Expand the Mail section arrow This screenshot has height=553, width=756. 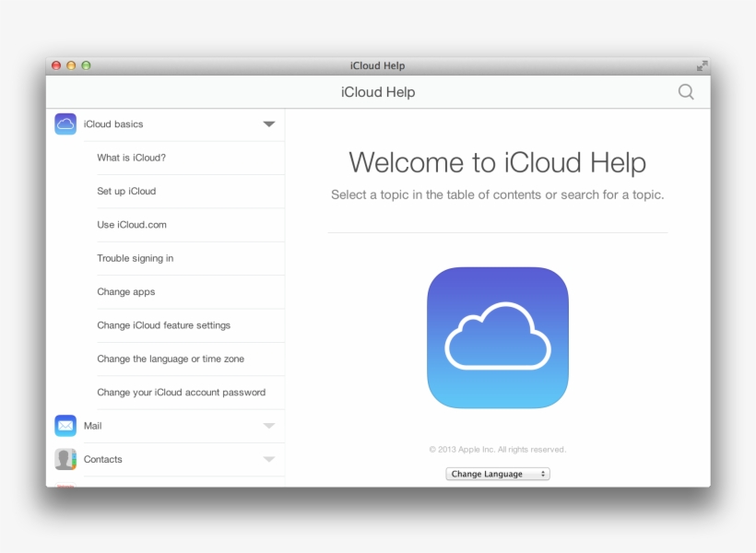(x=269, y=426)
